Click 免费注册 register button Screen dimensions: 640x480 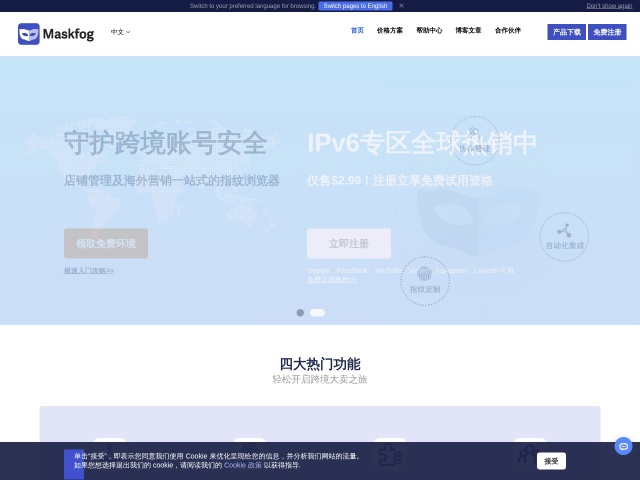[x=607, y=32]
